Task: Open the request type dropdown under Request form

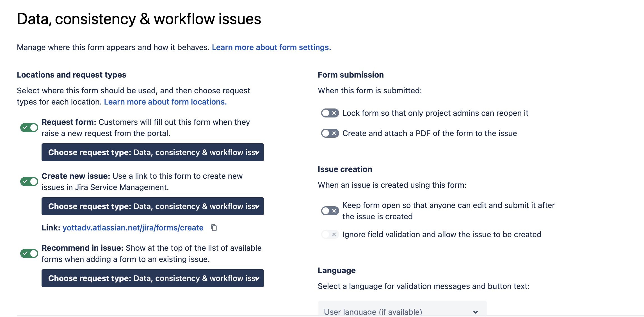Action: (x=153, y=152)
